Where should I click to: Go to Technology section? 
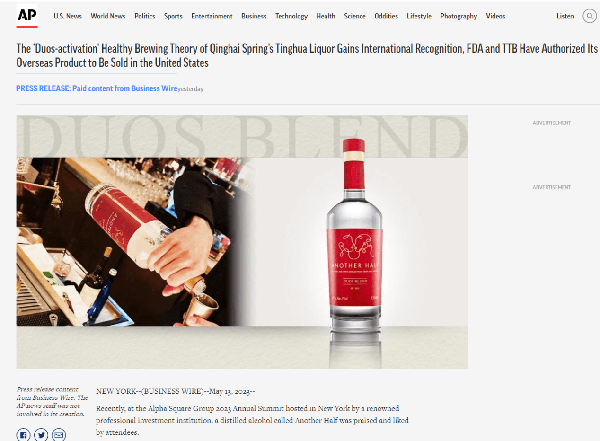coord(292,16)
